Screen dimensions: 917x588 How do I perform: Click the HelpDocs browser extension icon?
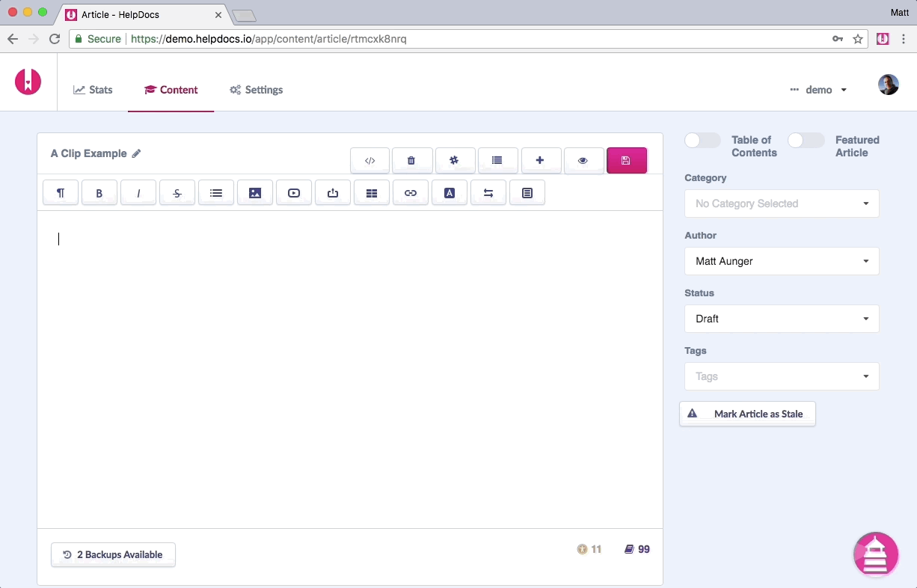(x=883, y=39)
